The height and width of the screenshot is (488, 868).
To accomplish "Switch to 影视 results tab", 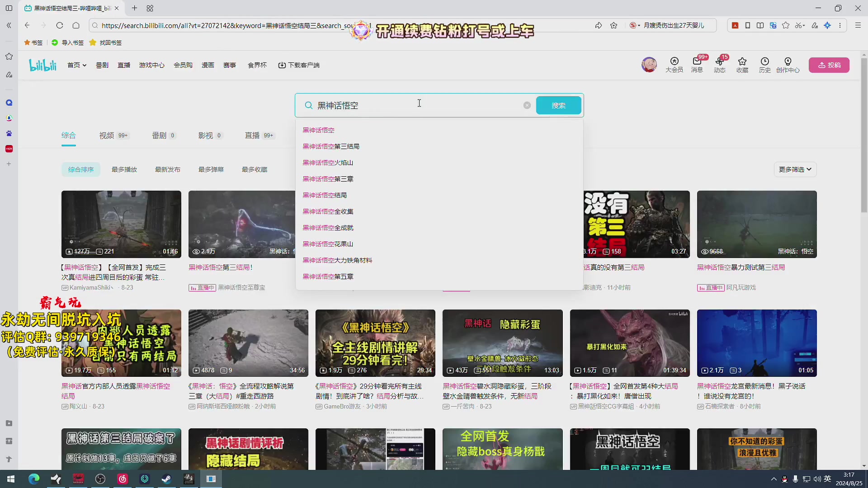I will click(x=210, y=136).
